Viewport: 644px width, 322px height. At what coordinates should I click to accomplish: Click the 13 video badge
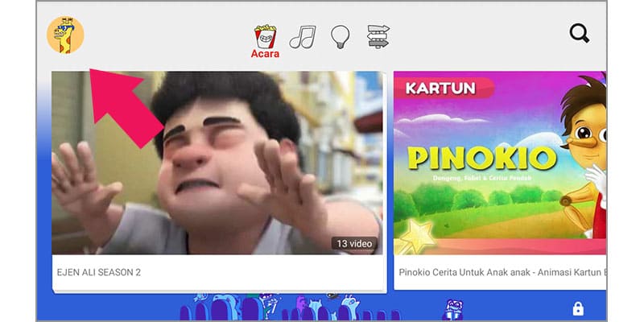point(354,244)
